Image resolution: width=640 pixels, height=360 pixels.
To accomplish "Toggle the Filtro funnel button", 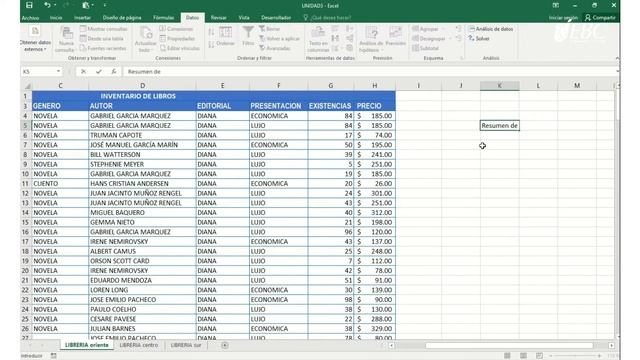I will coord(248,36).
